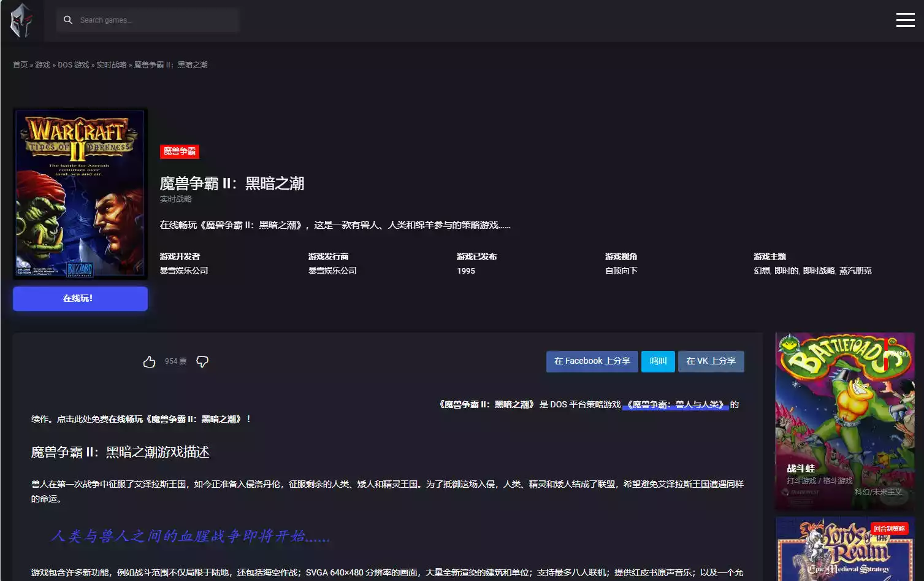
Task: Click the knight helmet site logo
Action: (x=21, y=20)
